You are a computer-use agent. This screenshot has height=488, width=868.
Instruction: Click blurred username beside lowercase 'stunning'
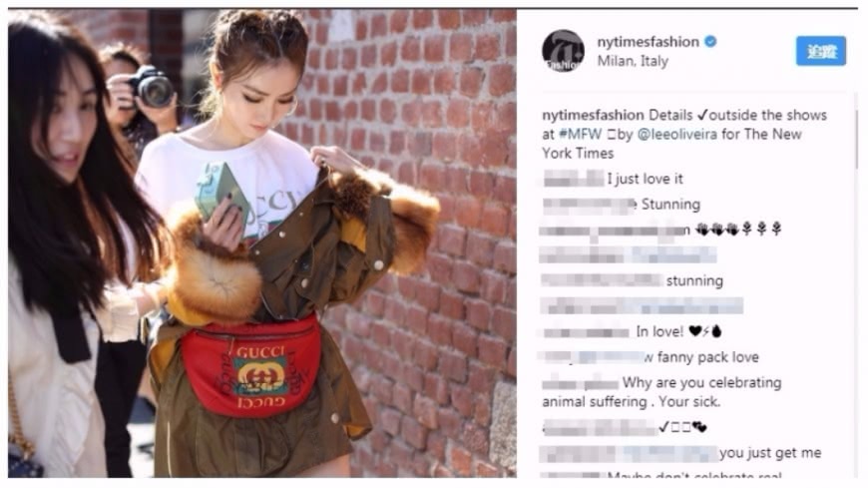pyautogui.click(x=603, y=280)
